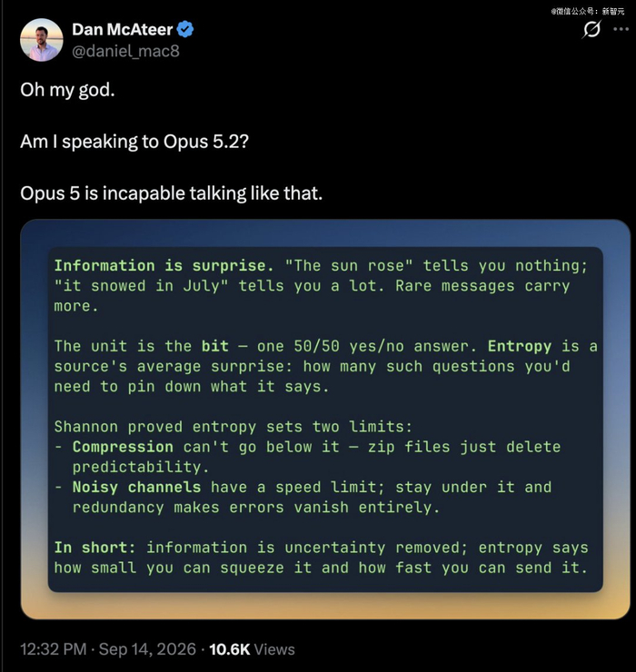Open the 10.6K Views count
The height and width of the screenshot is (672, 636).
pos(253,649)
